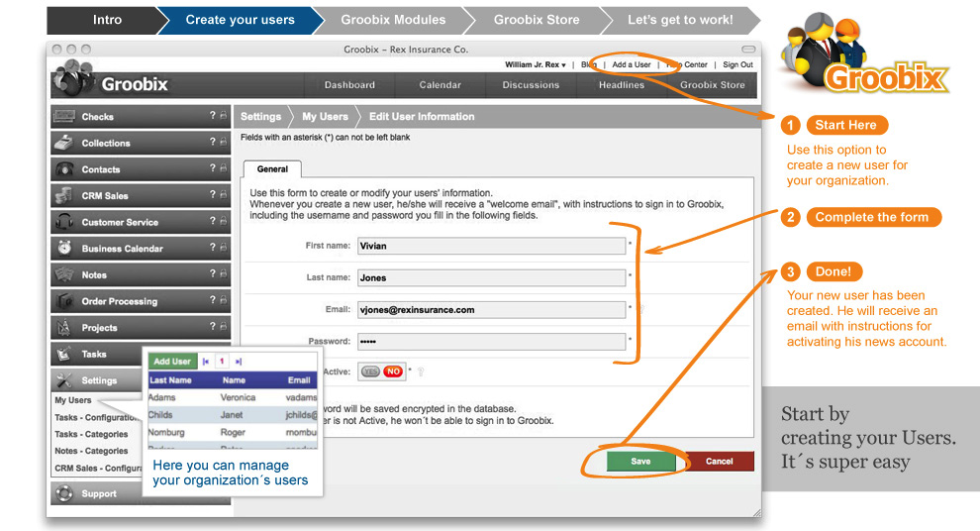Viewport: 980px width, 531px height.
Task: Click the lock icon on Customer Service
Action: [223, 221]
